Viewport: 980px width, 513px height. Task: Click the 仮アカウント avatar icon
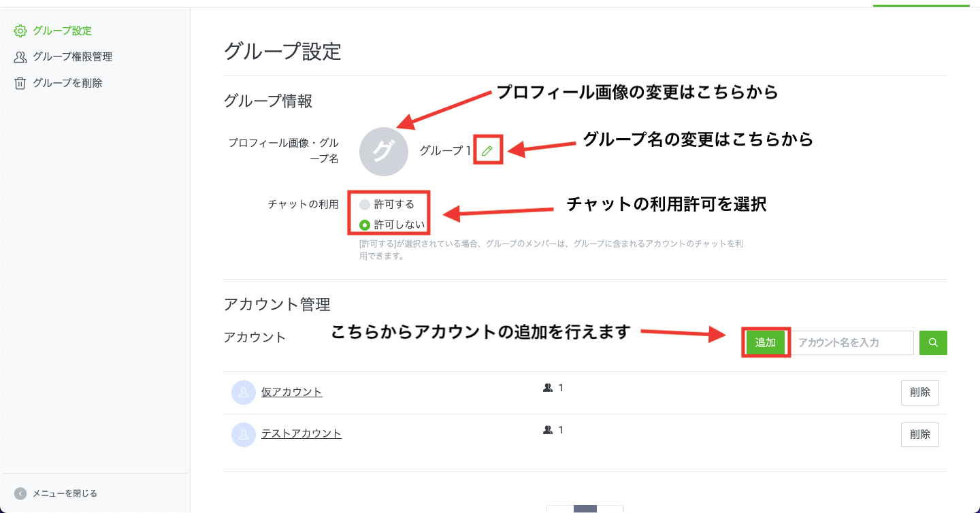click(244, 393)
